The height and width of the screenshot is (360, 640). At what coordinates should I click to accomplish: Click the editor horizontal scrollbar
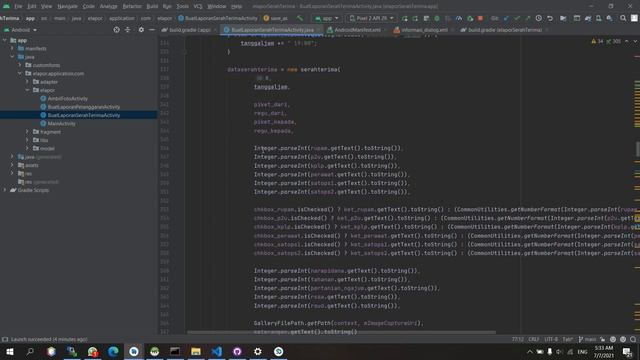pyautogui.click(x=341, y=332)
